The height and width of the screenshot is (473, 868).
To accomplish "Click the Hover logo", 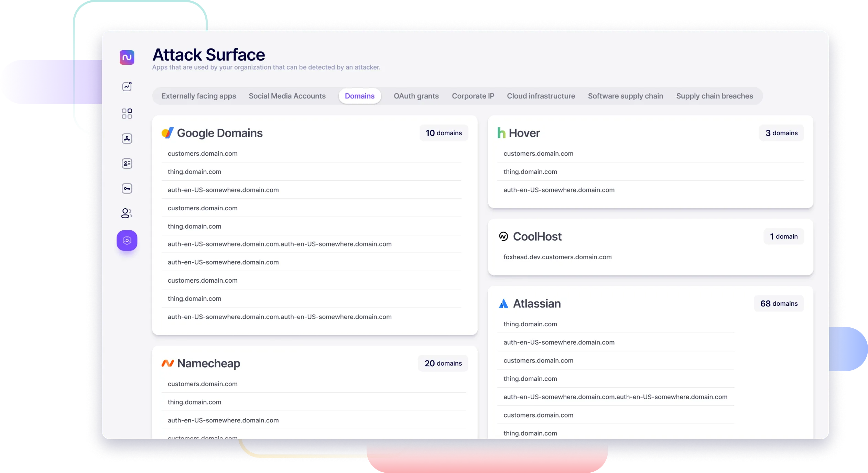I will [502, 133].
